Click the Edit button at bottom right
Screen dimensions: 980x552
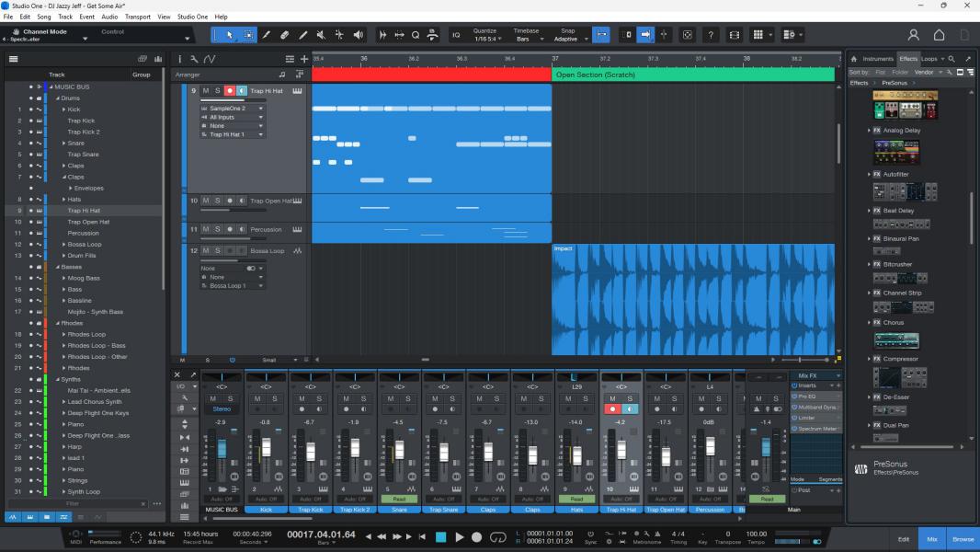904,538
